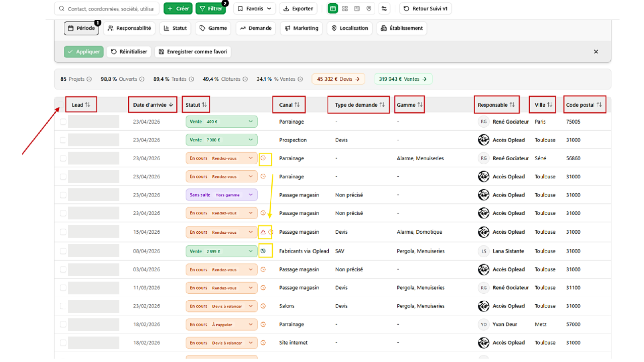Click the clock icon in the Site internet row
644x362 pixels.
[263, 343]
